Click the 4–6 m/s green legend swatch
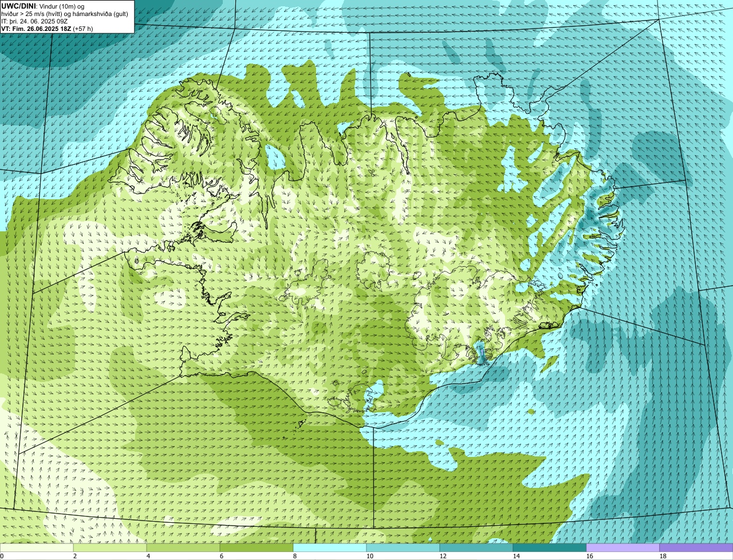This screenshot has width=733, height=560. pyautogui.click(x=183, y=548)
